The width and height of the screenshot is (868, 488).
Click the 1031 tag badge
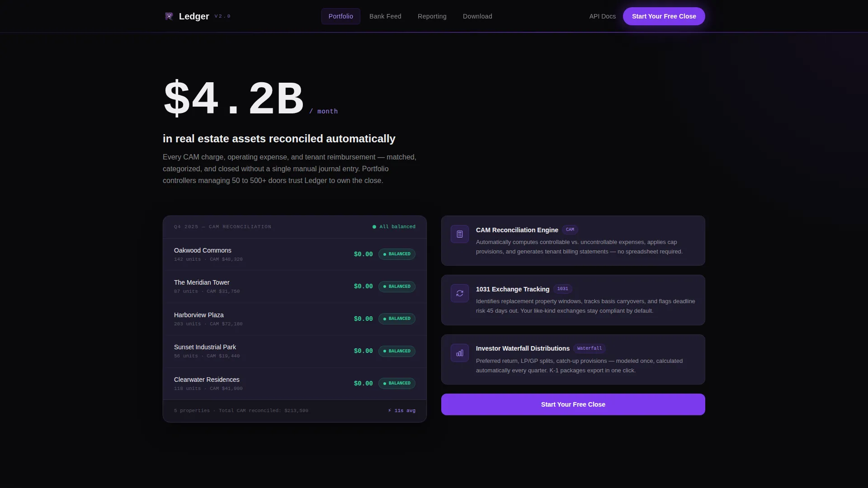(x=563, y=289)
